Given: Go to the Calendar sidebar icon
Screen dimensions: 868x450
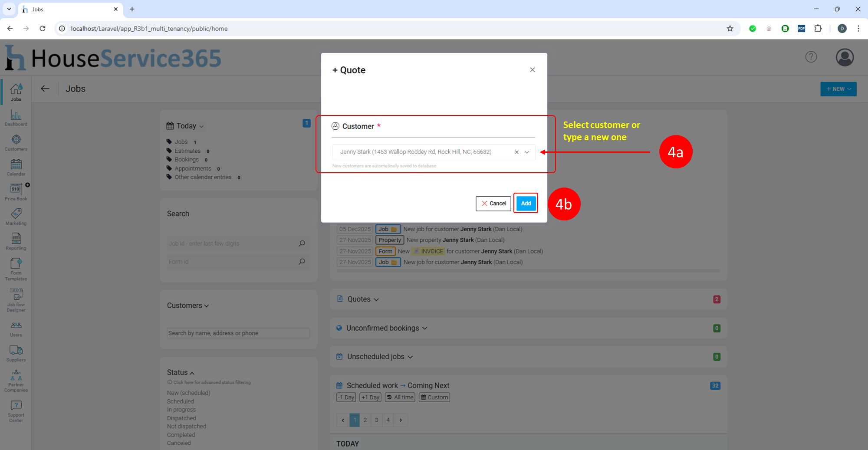Looking at the screenshot, I should point(16,168).
